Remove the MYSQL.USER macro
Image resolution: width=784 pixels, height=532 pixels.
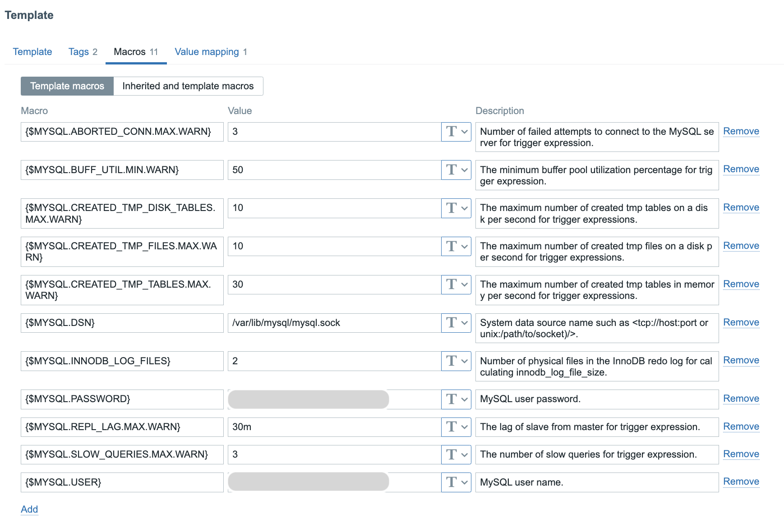pos(741,482)
